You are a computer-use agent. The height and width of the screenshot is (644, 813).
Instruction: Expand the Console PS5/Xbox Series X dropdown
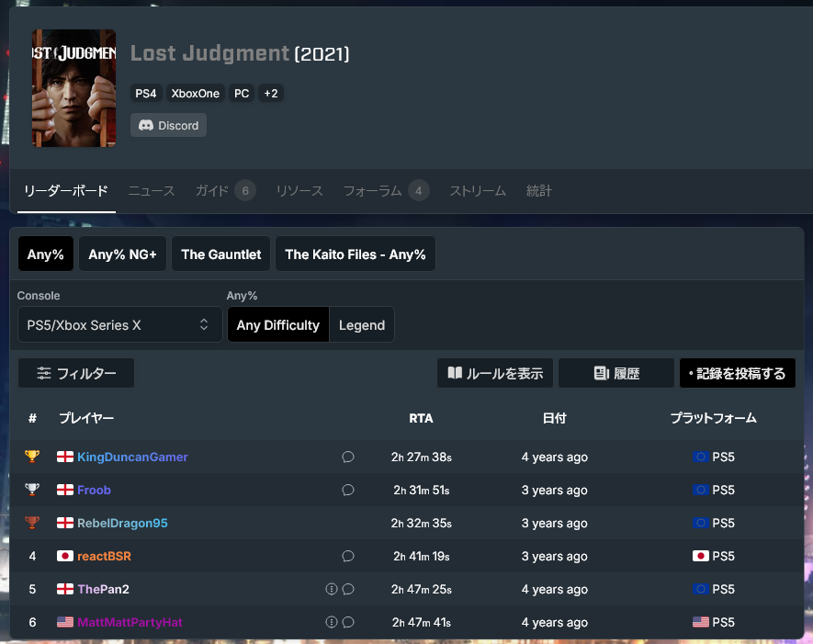pyautogui.click(x=119, y=325)
